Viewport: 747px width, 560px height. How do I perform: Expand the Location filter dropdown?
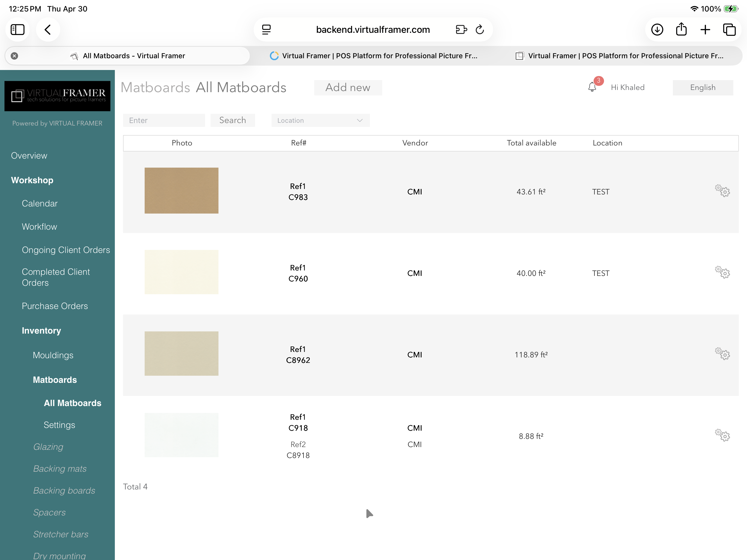click(320, 120)
